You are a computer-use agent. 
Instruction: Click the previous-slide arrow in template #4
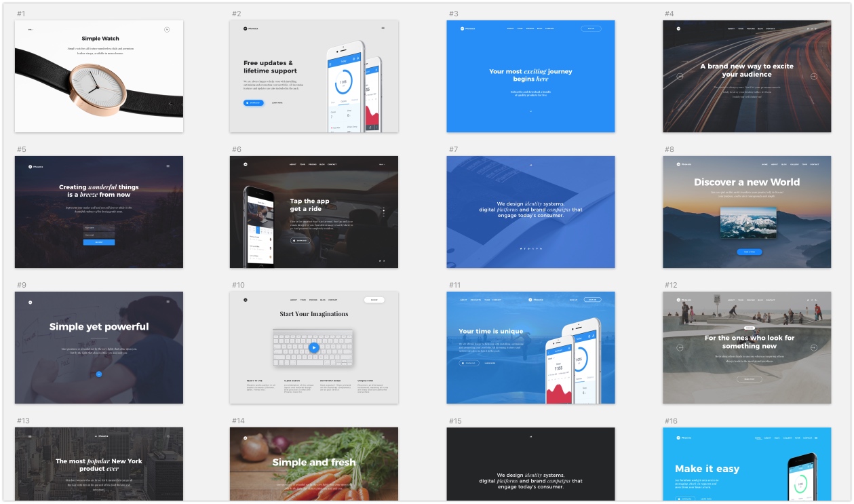click(680, 77)
